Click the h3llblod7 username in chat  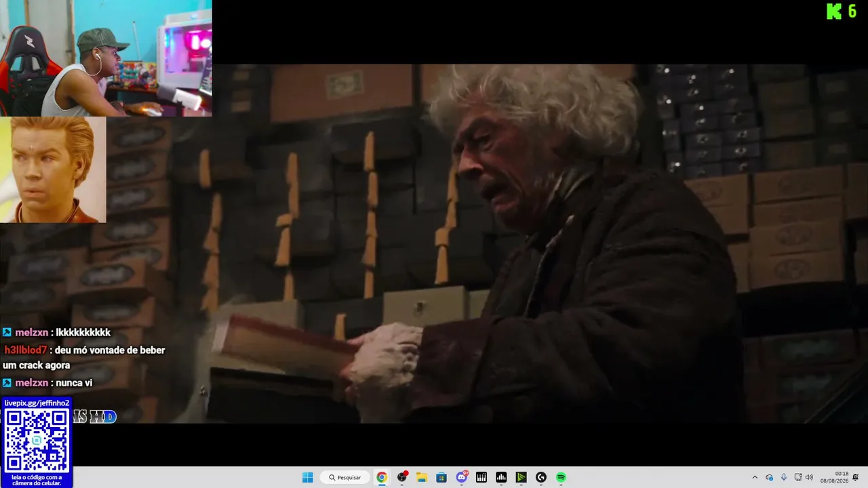pos(25,350)
